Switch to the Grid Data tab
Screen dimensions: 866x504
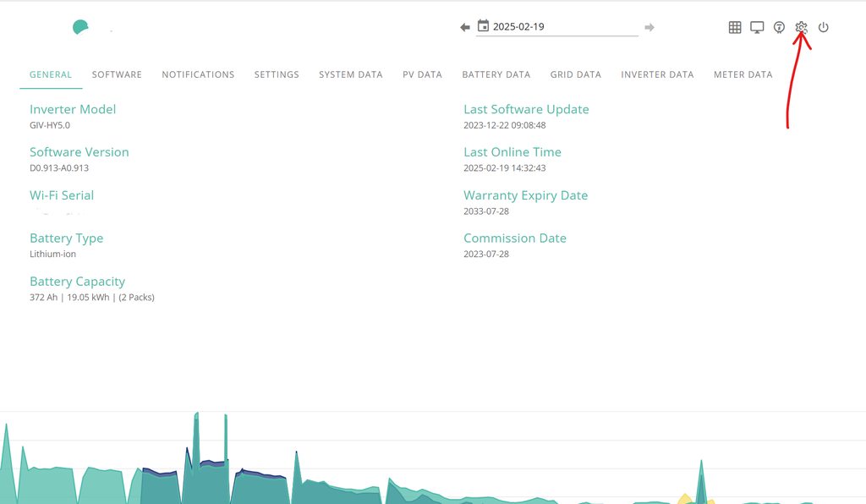(575, 74)
